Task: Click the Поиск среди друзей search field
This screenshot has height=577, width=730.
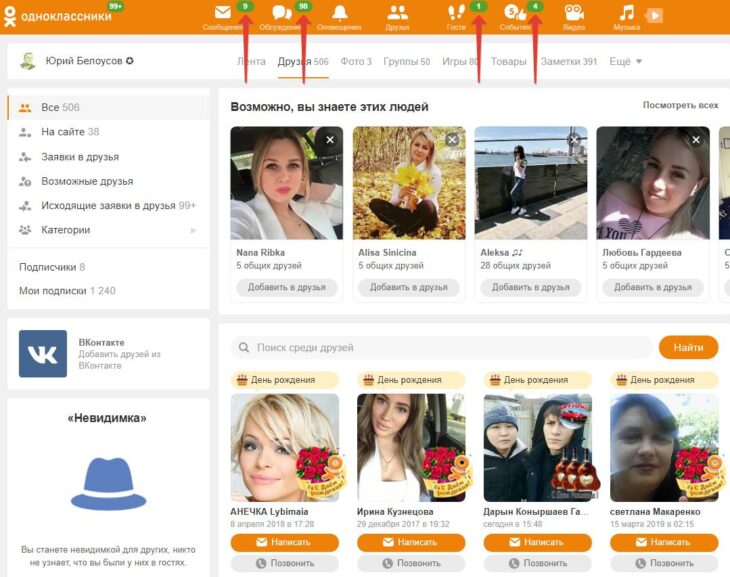Action: [442, 347]
